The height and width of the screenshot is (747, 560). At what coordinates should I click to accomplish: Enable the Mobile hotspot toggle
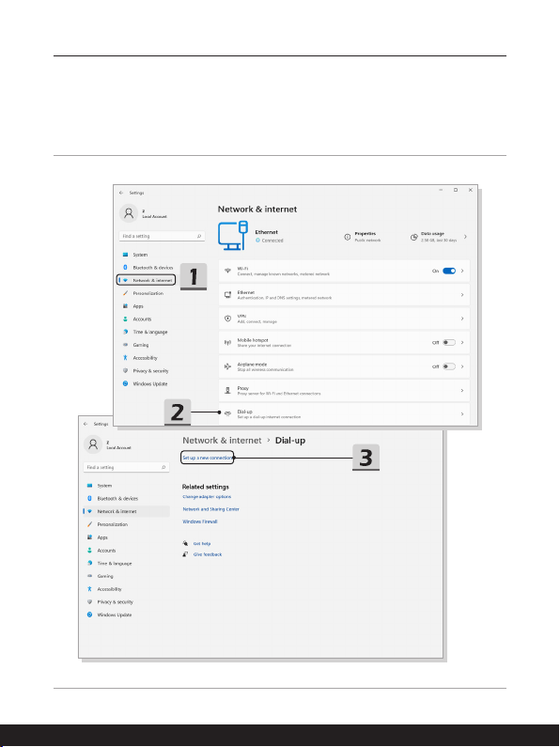(x=449, y=342)
